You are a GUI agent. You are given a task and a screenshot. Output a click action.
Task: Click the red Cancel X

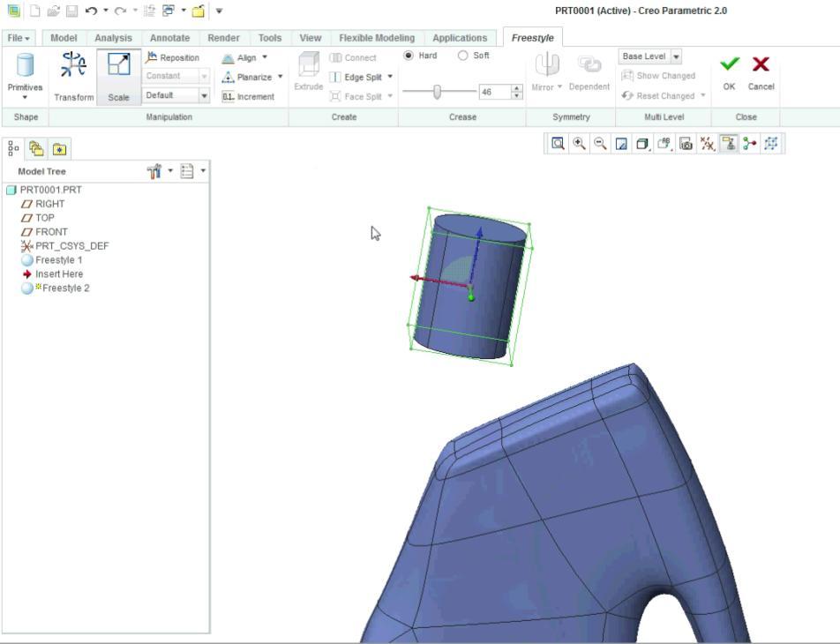761,64
